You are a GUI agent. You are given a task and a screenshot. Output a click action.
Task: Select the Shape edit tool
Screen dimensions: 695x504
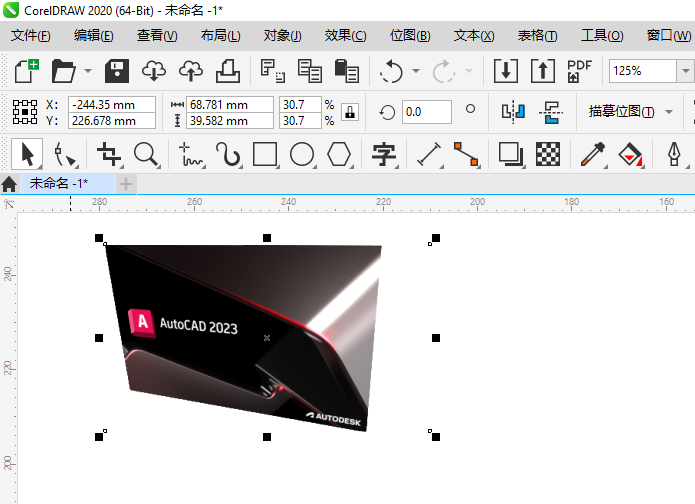point(64,154)
